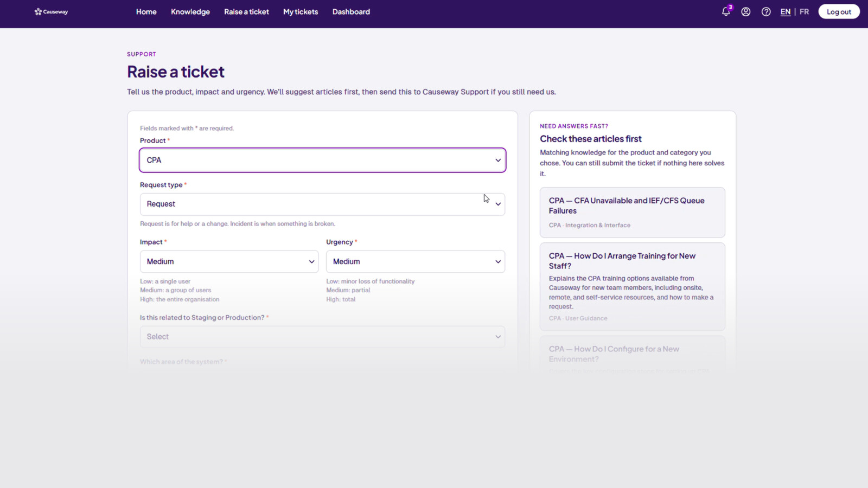Open the Product dropdown showing CPA
868x488 pixels.
pos(322,160)
